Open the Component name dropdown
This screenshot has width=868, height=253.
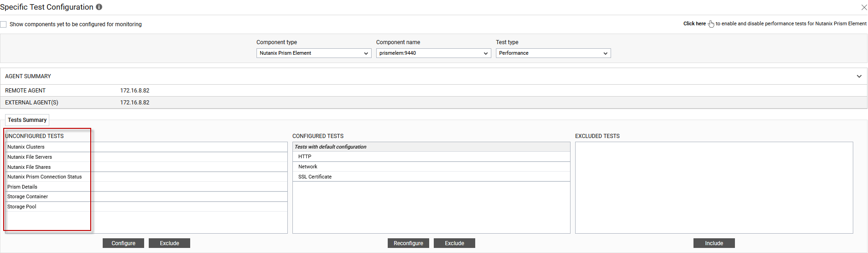click(433, 53)
